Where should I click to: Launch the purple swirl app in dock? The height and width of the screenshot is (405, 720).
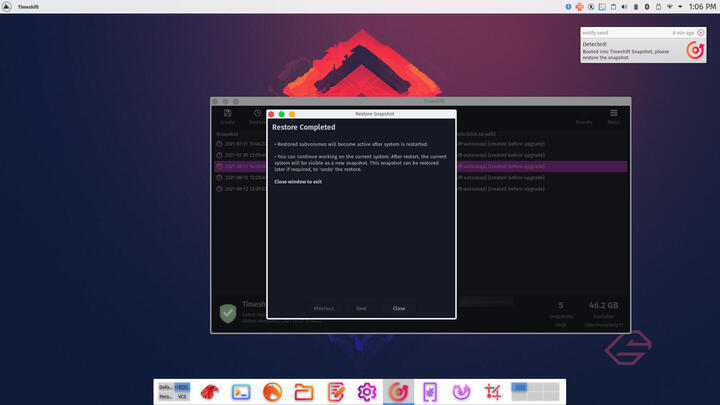coord(461,392)
